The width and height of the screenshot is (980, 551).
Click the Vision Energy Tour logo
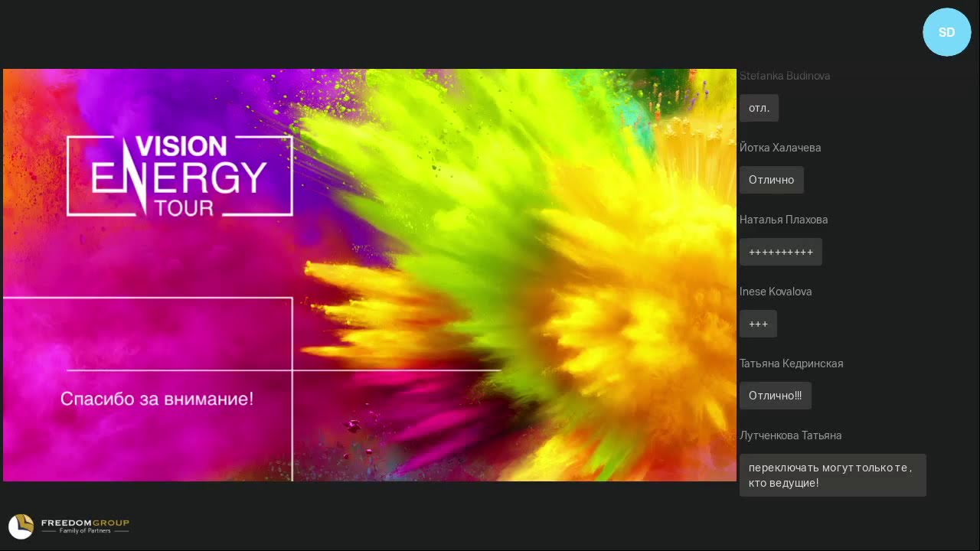(x=180, y=176)
